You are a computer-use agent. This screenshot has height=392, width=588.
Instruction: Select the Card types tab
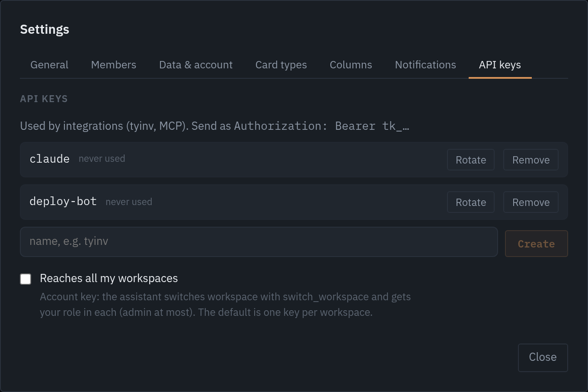pyautogui.click(x=281, y=65)
